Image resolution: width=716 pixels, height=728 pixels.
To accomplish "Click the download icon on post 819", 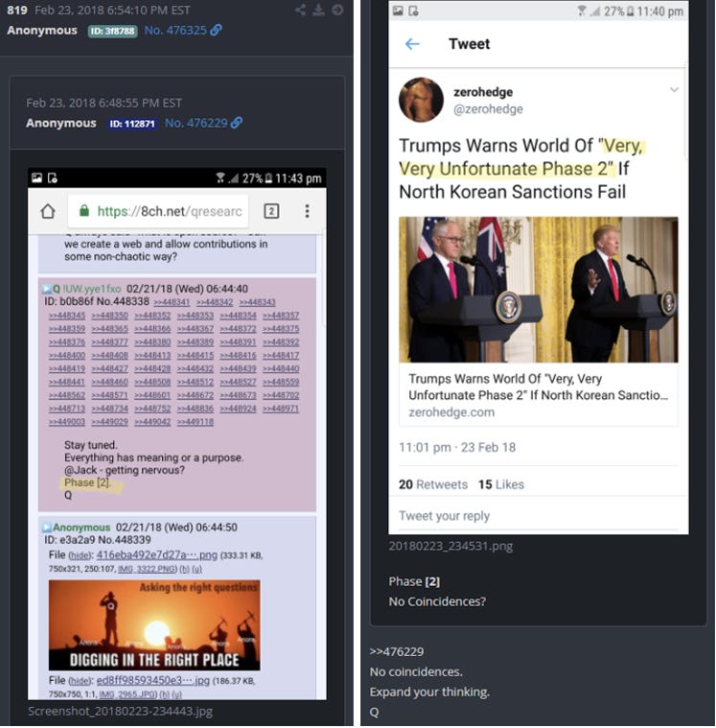I will (318, 10).
